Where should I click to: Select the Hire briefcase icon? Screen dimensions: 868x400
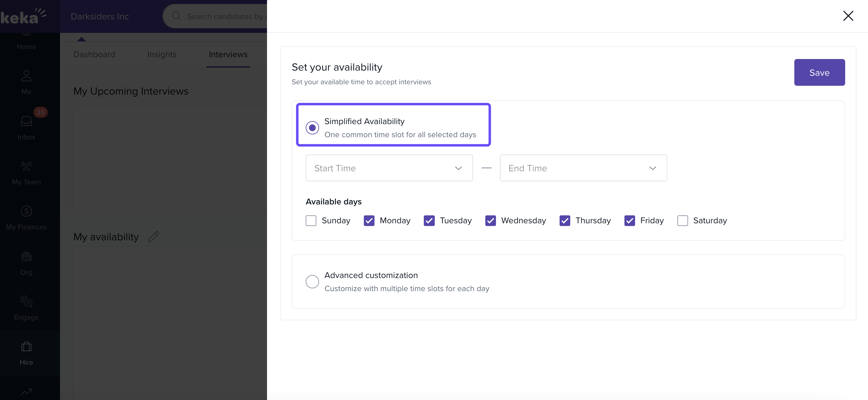[x=26, y=346]
